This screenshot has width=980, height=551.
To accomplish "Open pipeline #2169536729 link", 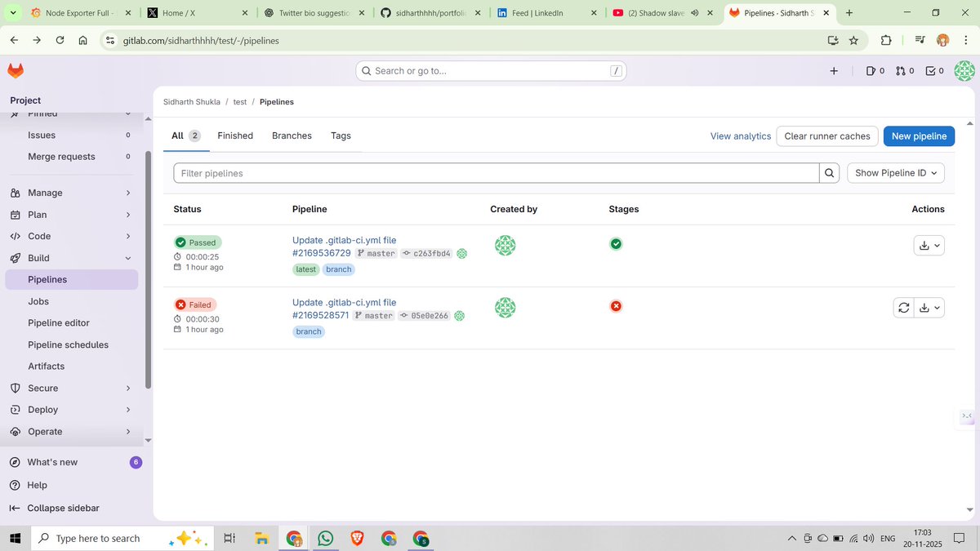I will click(320, 253).
